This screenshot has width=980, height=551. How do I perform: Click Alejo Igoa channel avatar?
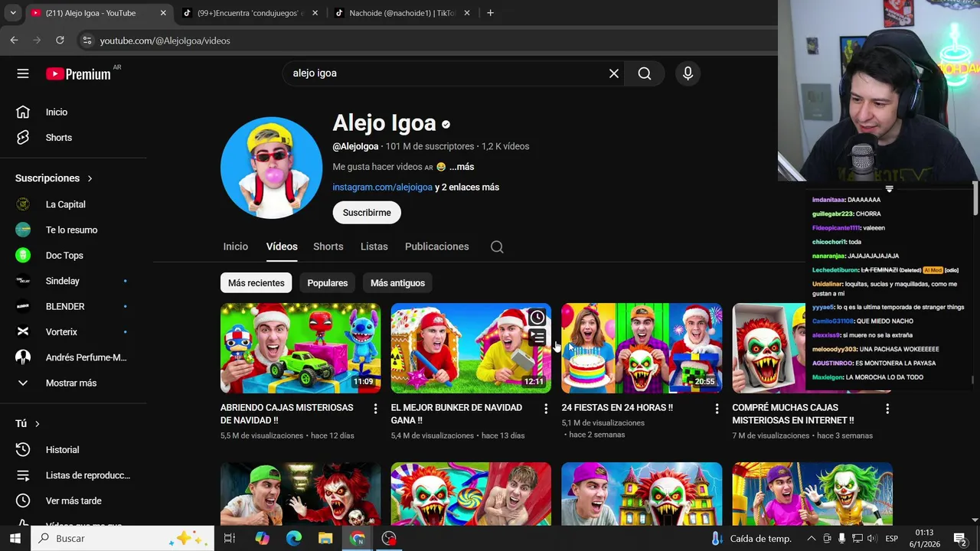coord(271,168)
